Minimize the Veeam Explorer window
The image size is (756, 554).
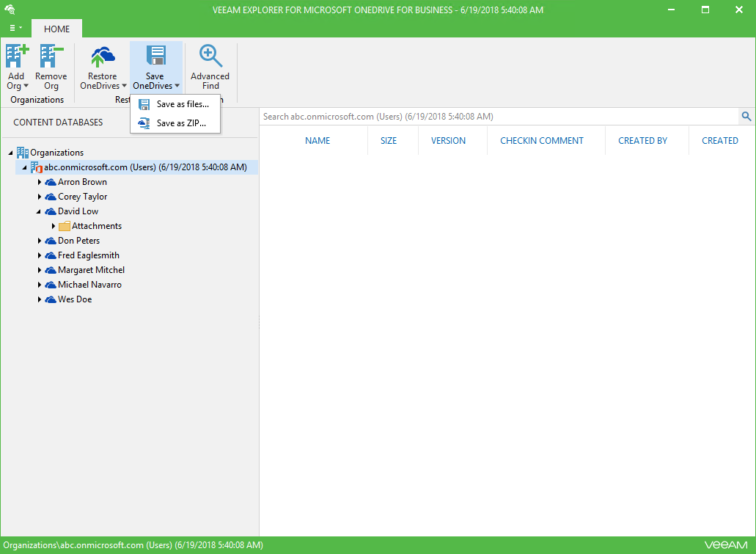(x=671, y=10)
